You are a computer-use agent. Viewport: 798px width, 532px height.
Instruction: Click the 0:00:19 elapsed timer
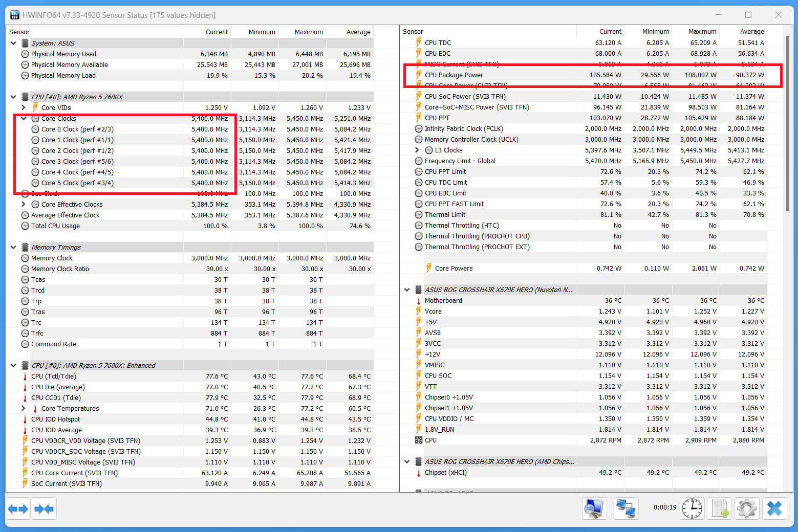point(665,507)
